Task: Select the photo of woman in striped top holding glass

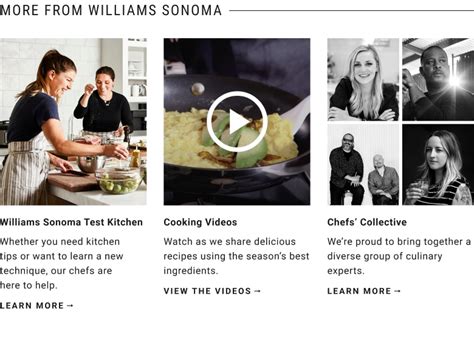Action: coord(438,165)
